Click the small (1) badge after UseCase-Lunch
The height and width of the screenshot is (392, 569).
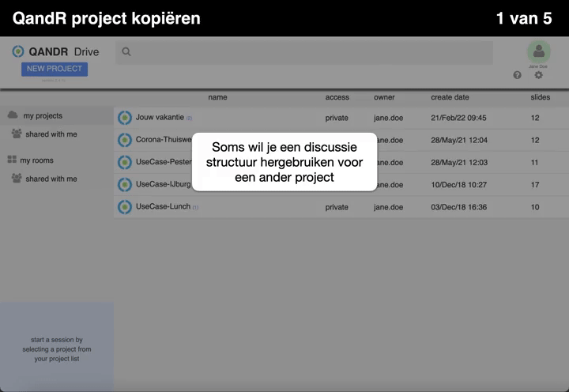coord(195,208)
